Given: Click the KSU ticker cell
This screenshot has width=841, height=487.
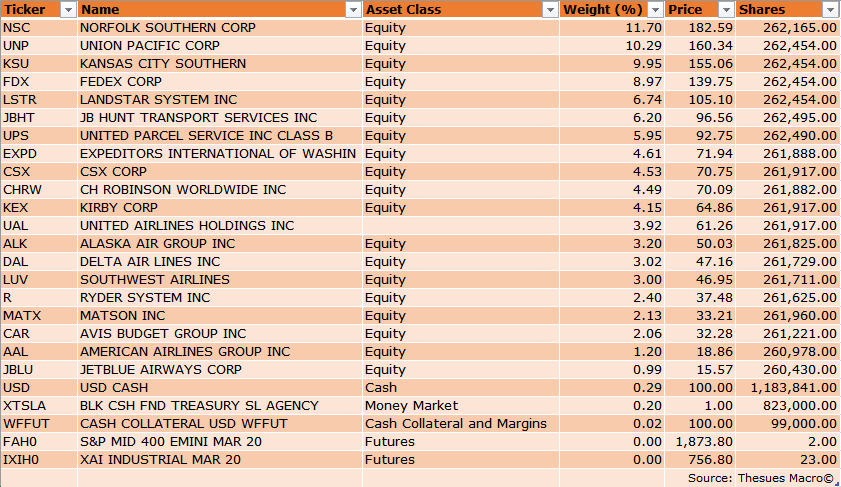Looking at the screenshot, I should click(x=39, y=64).
